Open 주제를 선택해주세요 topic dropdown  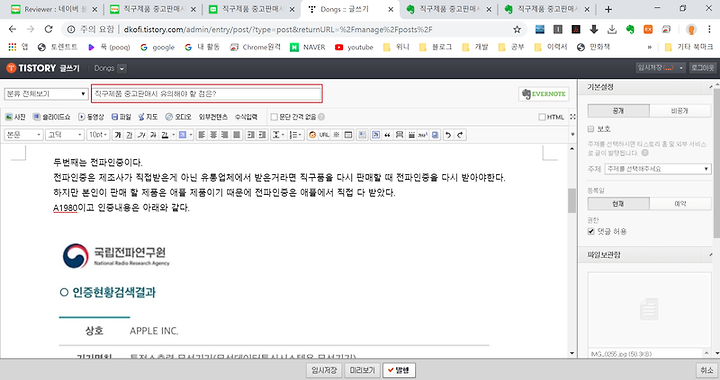[658, 169]
